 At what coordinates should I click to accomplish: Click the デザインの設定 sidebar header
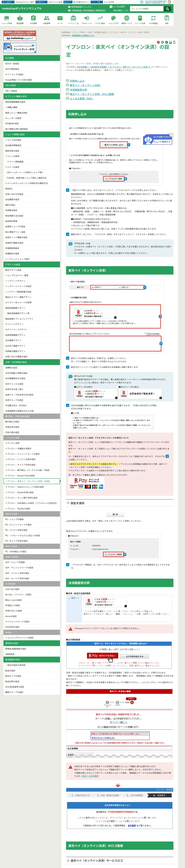[32, 264]
